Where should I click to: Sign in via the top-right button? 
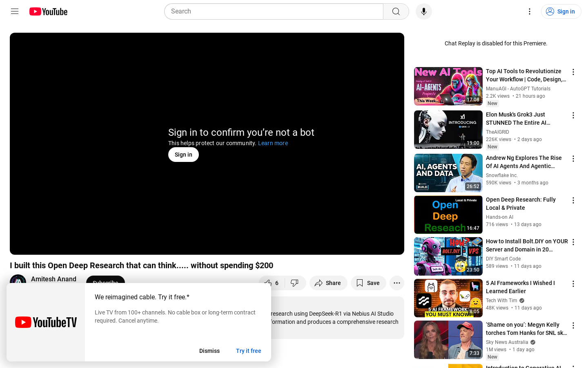coord(561,11)
